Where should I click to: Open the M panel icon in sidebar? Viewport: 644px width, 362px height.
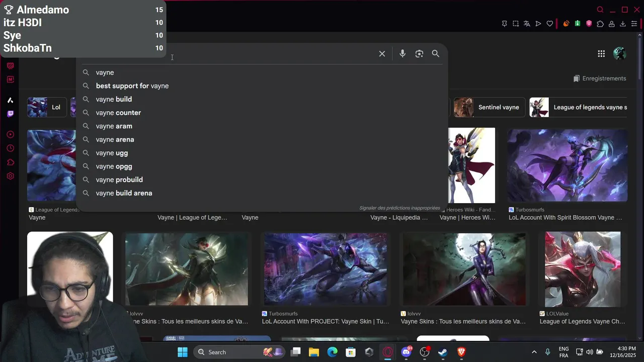(10, 79)
